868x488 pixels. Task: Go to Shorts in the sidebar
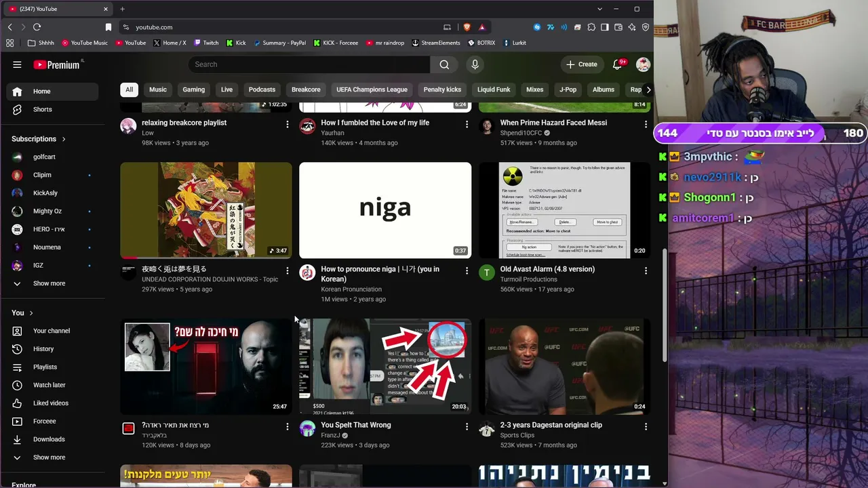[53, 109]
